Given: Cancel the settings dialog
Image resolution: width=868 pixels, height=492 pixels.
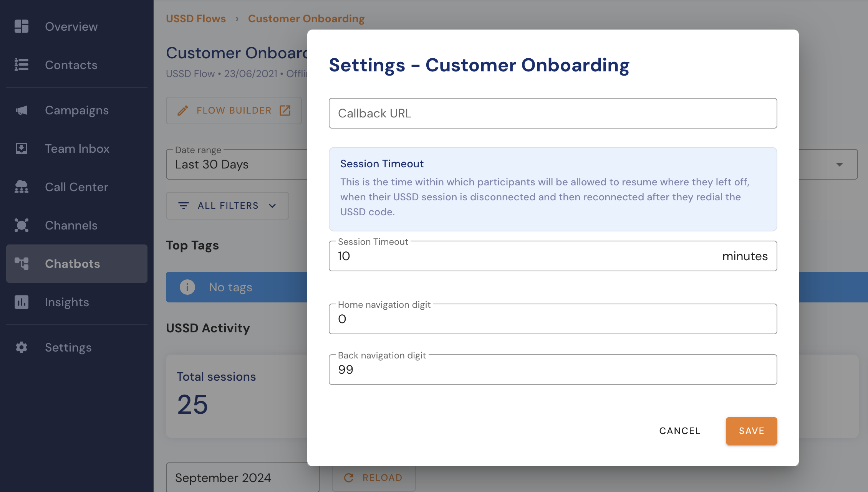Looking at the screenshot, I should pyautogui.click(x=680, y=431).
